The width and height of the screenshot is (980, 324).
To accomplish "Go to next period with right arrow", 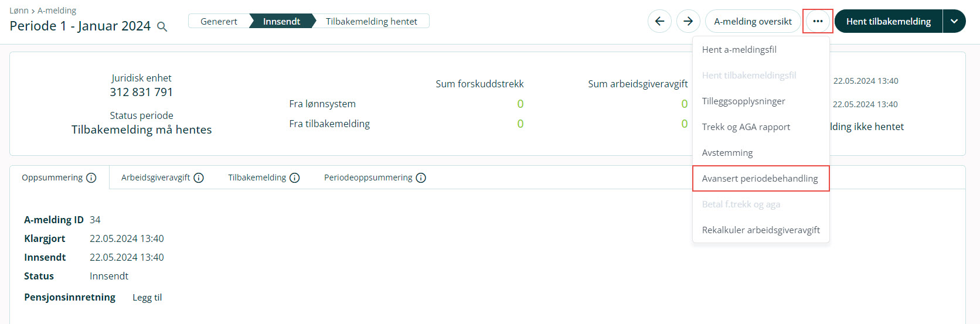I will tap(688, 22).
